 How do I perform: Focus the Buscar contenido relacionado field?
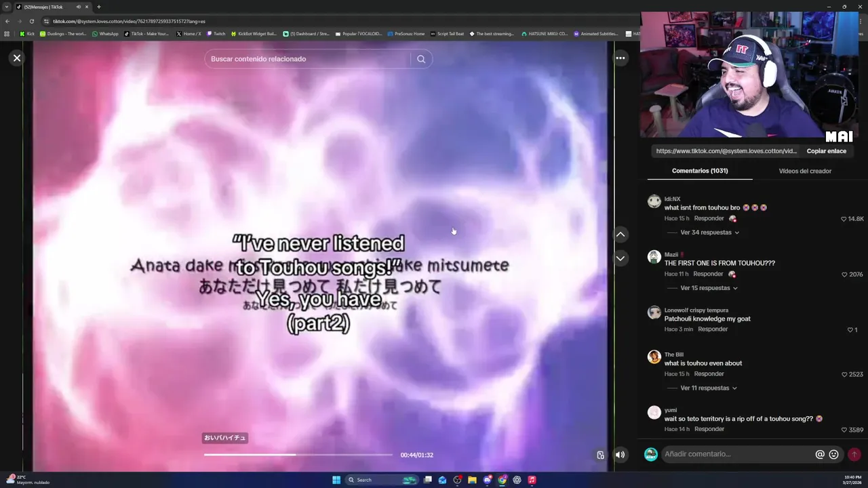[308, 59]
